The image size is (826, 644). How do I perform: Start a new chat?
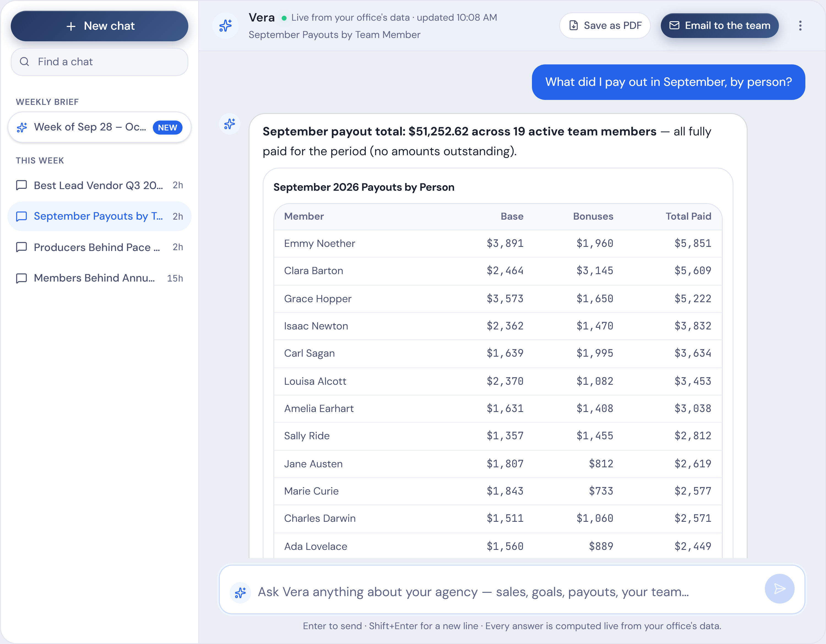[x=99, y=26]
